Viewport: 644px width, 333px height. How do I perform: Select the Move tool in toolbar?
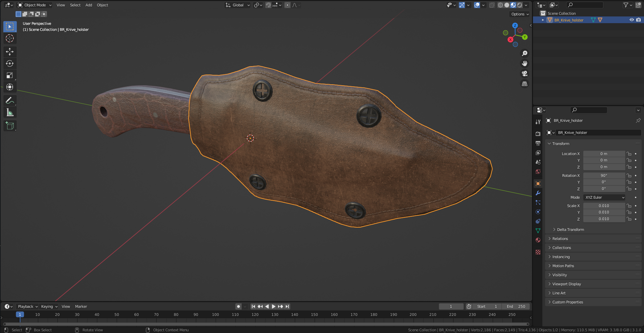coord(9,52)
